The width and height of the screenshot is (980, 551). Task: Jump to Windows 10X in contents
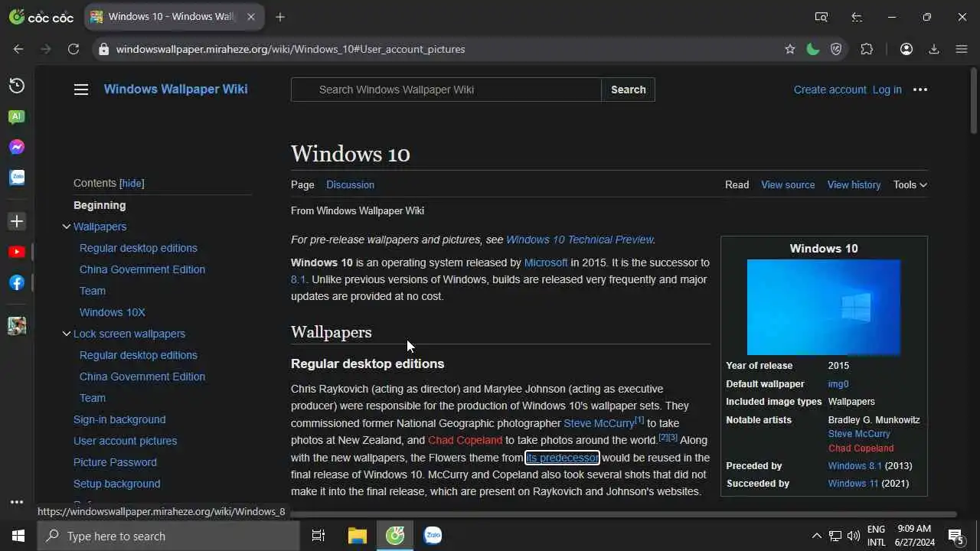pyautogui.click(x=112, y=312)
